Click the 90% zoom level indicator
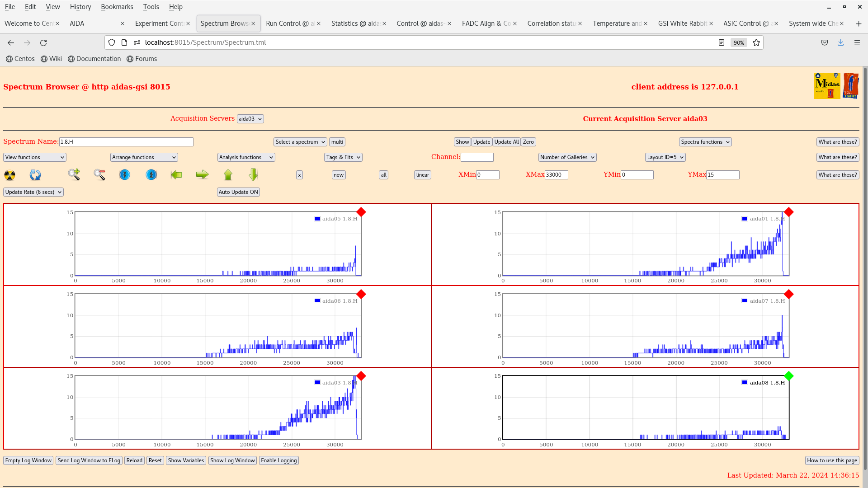This screenshot has width=868, height=488. [x=739, y=42]
